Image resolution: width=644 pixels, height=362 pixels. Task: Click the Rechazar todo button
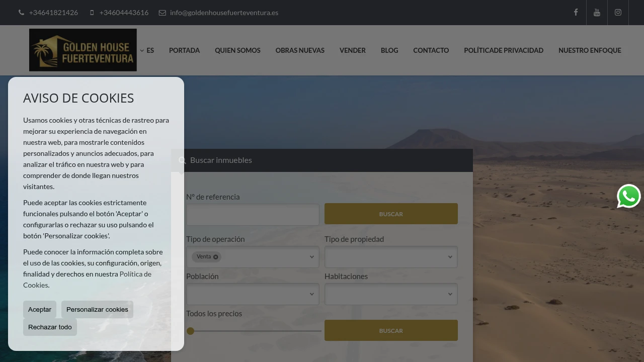coord(50,327)
